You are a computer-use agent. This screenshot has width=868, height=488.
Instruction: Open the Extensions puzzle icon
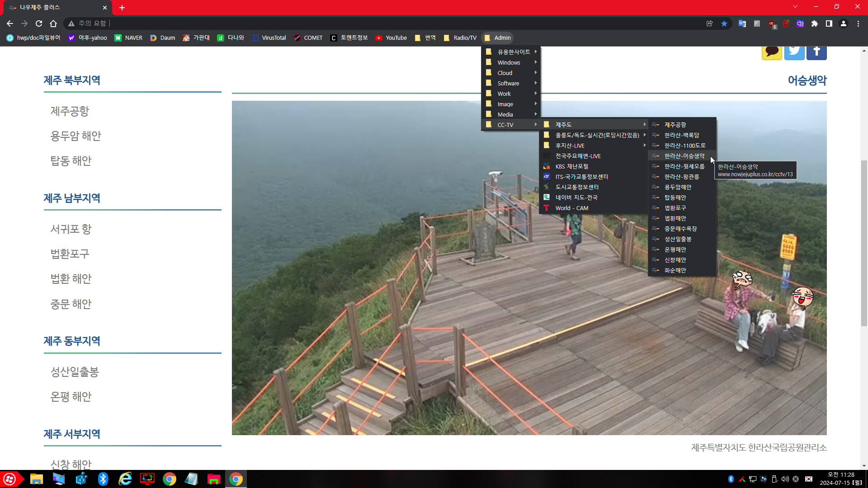pyautogui.click(x=815, y=23)
